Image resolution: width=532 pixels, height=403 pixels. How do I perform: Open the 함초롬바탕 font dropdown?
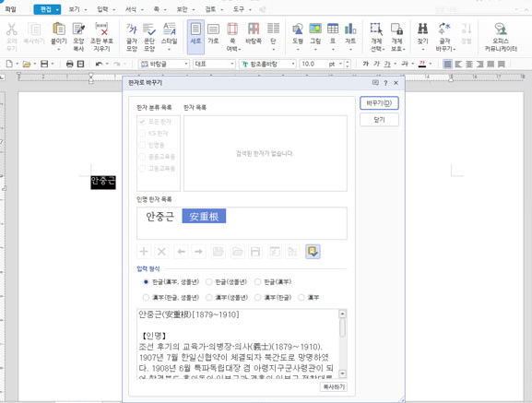pyautogui.click(x=293, y=64)
